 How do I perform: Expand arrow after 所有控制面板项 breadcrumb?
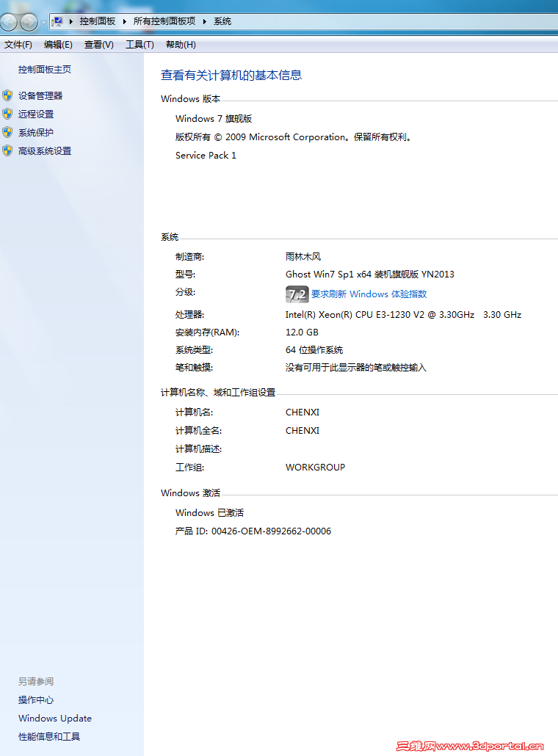point(205,21)
